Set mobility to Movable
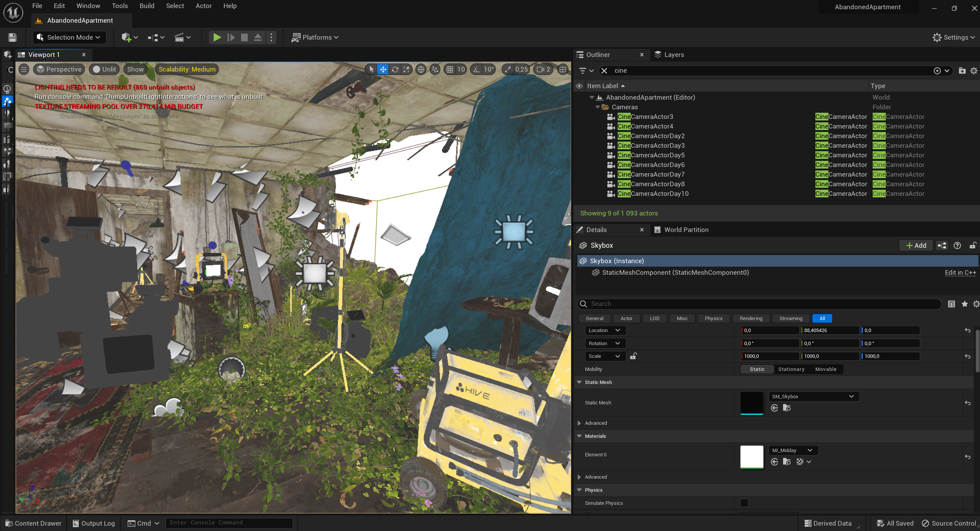The image size is (980, 531). coord(826,369)
